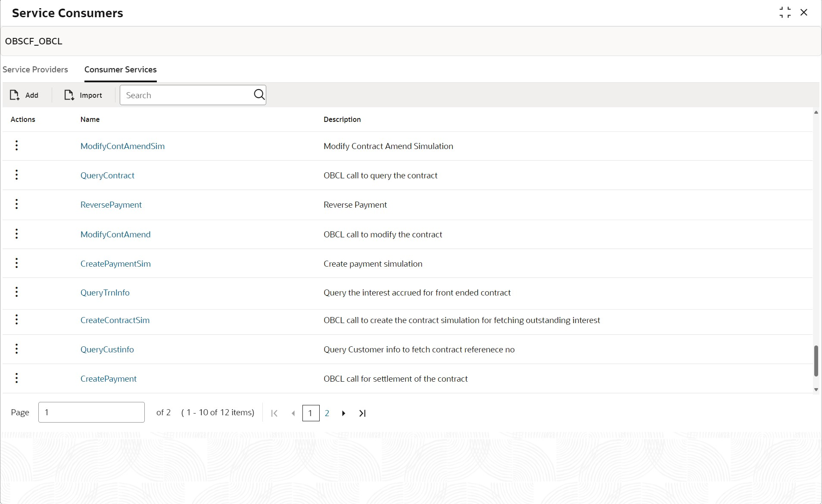Image resolution: width=822 pixels, height=504 pixels.
Task: Open actions menu for ModifyContAmendSim row
Action: tap(16, 146)
